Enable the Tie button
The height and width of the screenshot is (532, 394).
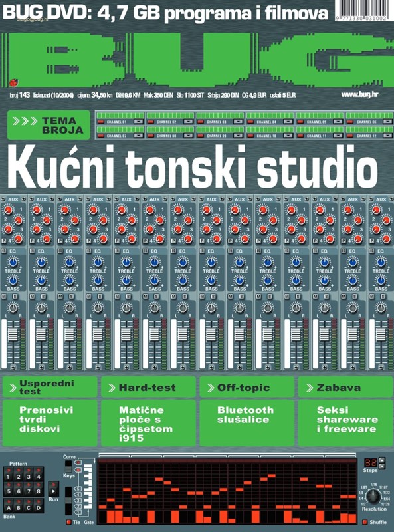(x=69, y=522)
